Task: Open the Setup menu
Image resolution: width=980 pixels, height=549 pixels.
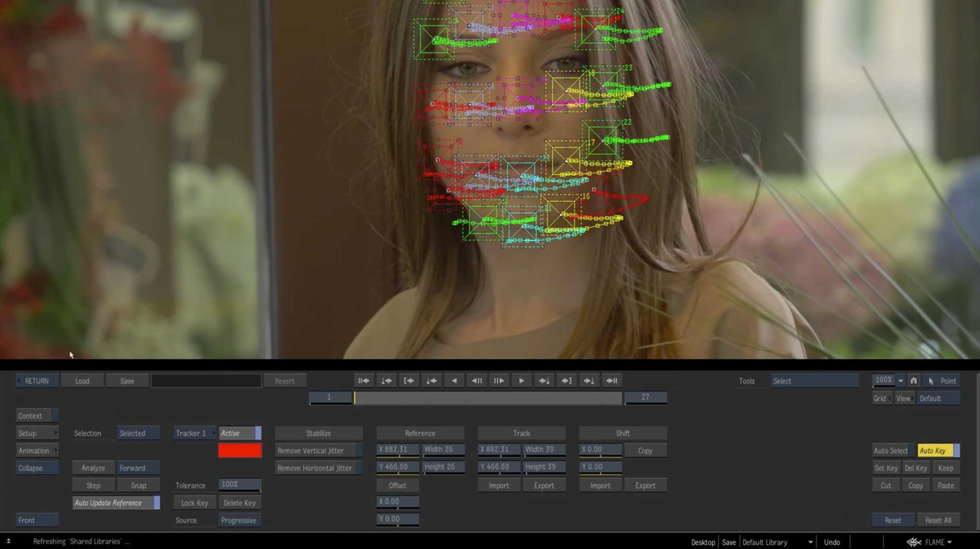Action: click(37, 433)
